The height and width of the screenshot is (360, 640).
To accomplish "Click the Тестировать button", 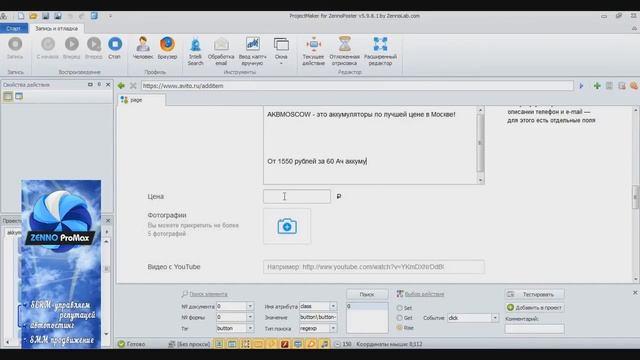I will click(x=534, y=294).
